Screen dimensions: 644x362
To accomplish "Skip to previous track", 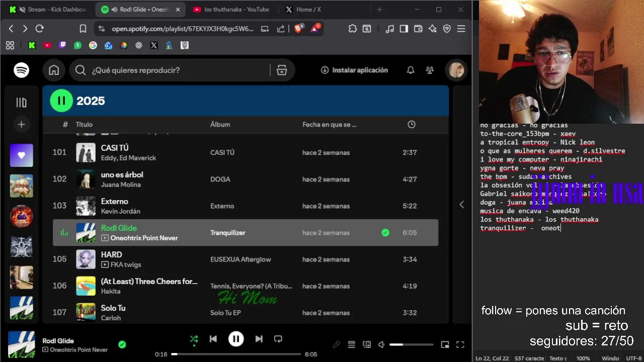I will coord(213,339).
